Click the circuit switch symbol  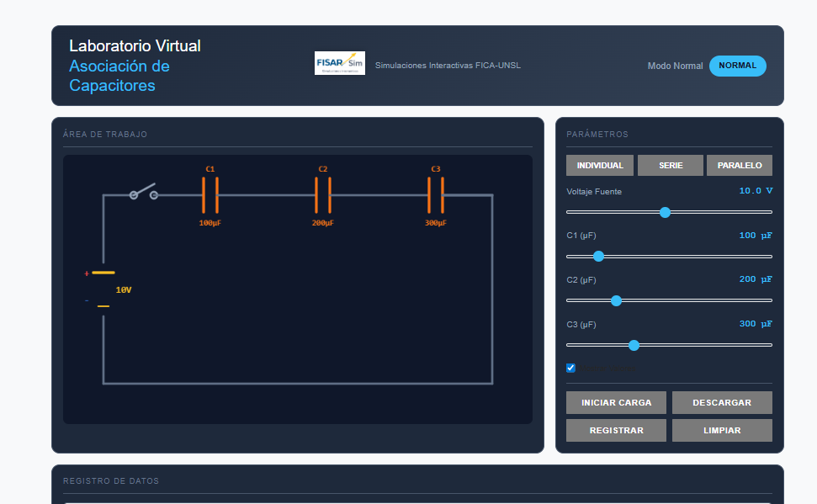coord(143,193)
